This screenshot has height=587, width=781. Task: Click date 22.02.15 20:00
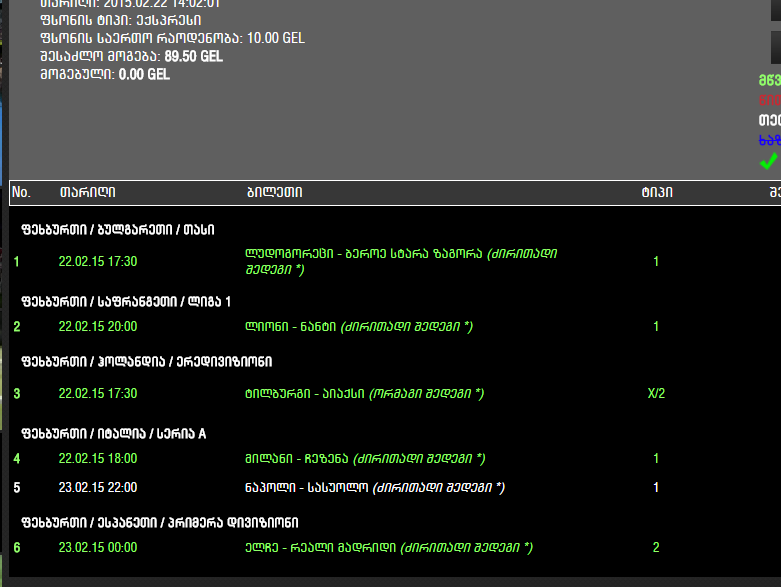tap(98, 327)
